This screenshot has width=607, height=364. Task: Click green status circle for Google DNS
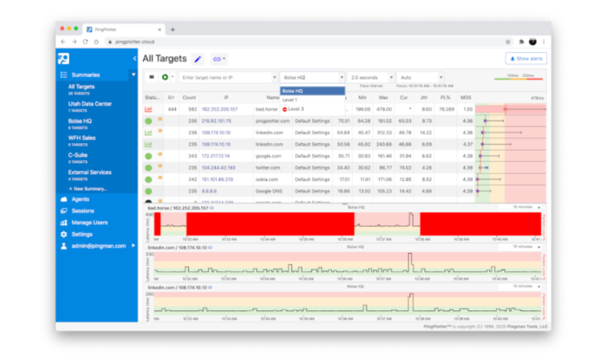click(148, 191)
